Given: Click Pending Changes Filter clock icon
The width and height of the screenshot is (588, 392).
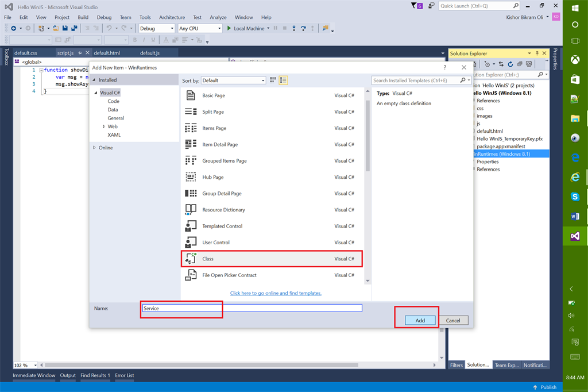Looking at the screenshot, I should coord(487,64).
